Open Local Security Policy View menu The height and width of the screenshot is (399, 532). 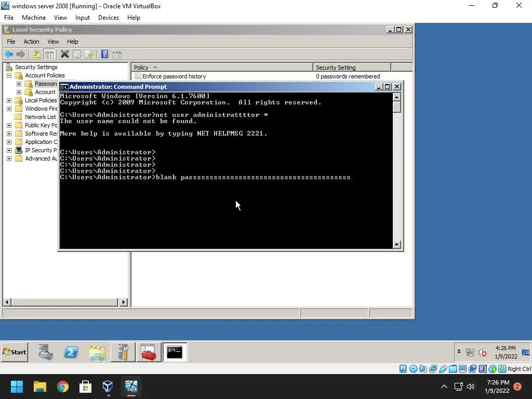point(53,42)
